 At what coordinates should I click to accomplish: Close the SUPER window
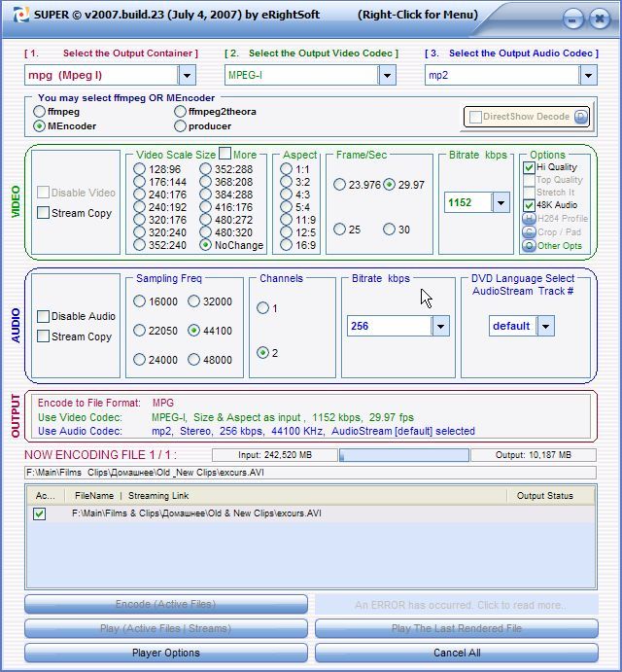[600, 19]
